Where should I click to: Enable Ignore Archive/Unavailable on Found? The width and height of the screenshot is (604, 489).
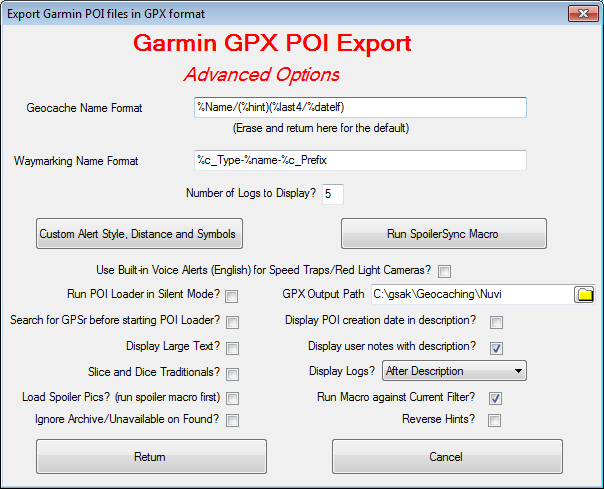[232, 420]
